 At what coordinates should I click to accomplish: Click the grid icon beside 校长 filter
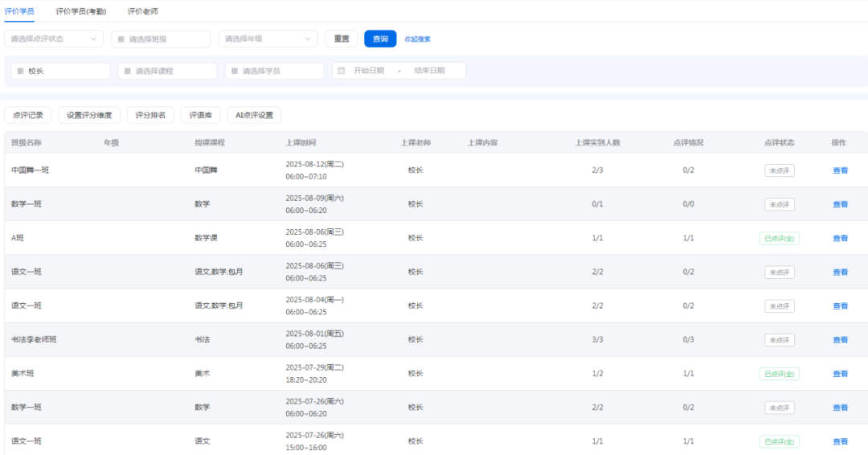[20, 71]
